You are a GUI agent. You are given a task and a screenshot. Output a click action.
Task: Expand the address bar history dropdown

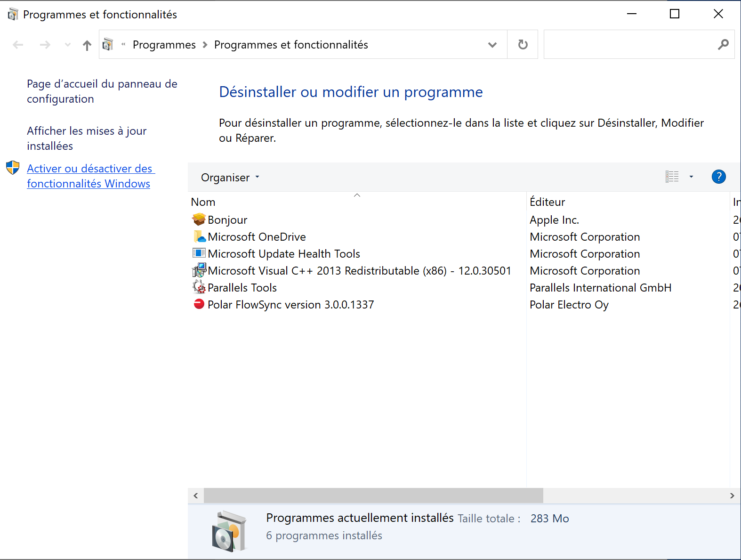(x=492, y=45)
